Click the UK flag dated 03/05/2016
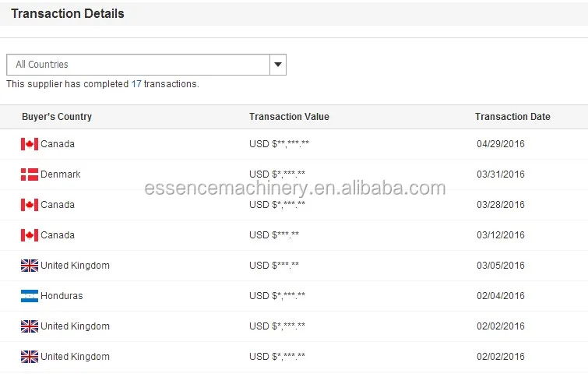The height and width of the screenshot is (377, 588). pos(30,266)
